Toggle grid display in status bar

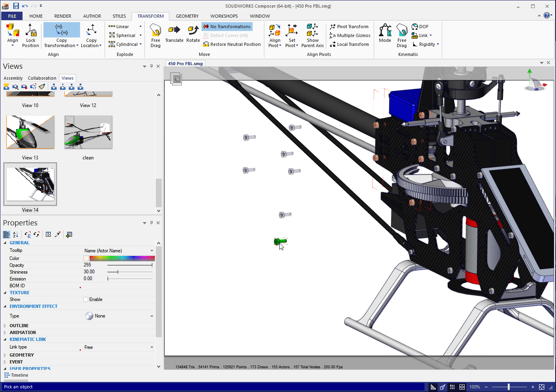[x=452, y=387]
